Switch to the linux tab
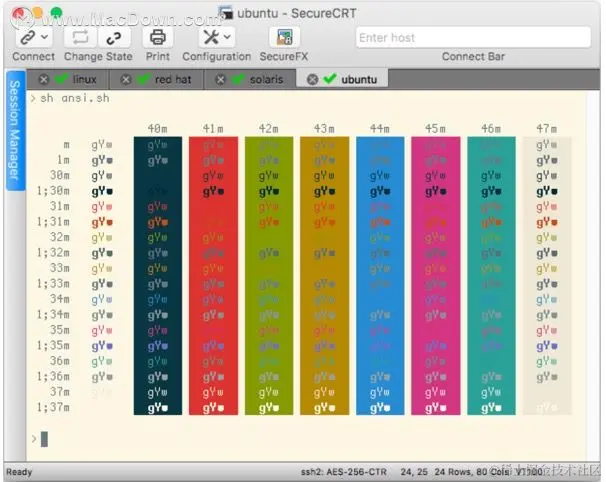Viewport: 606px width, 482px height. coord(68,79)
